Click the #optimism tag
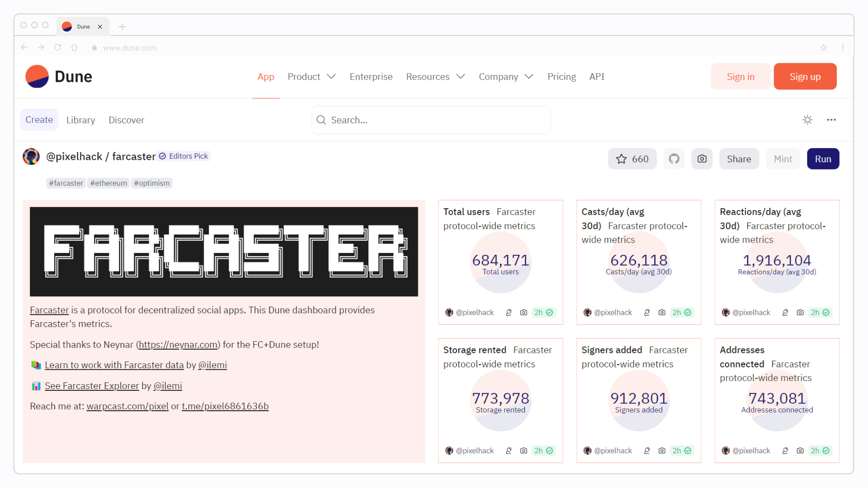Image resolution: width=868 pixels, height=488 pixels. click(152, 183)
